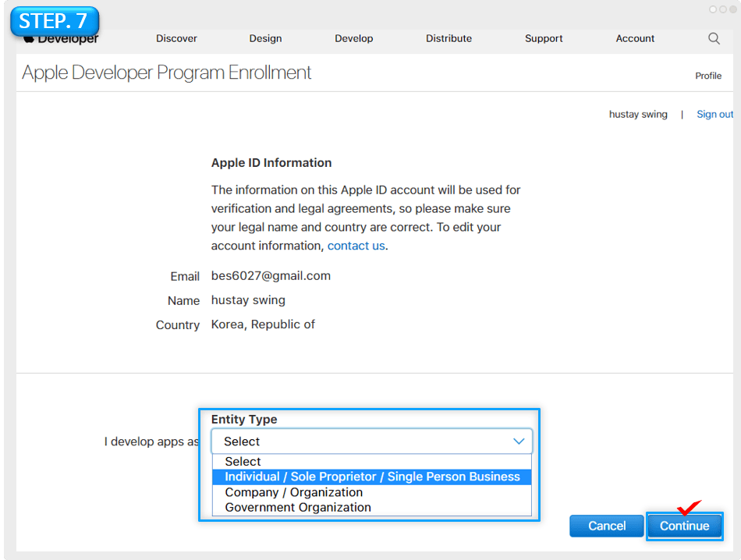Switch to the Distribute menu
741x560 pixels.
pos(448,38)
